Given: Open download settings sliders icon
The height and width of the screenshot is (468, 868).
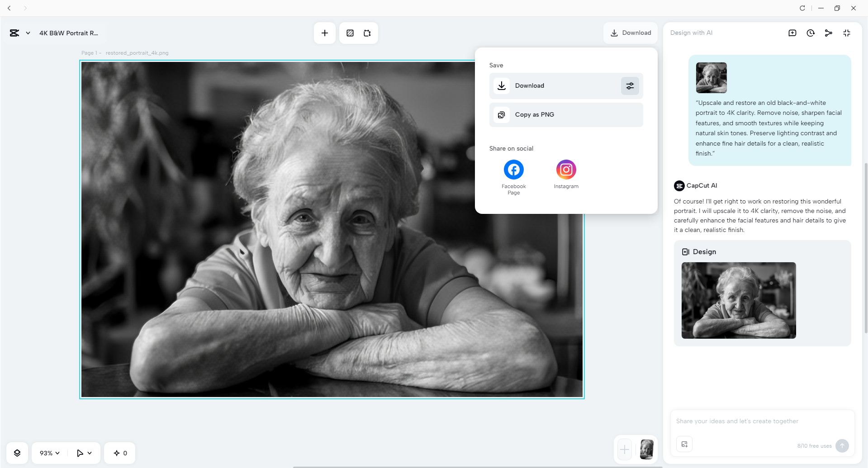Looking at the screenshot, I should (x=630, y=86).
